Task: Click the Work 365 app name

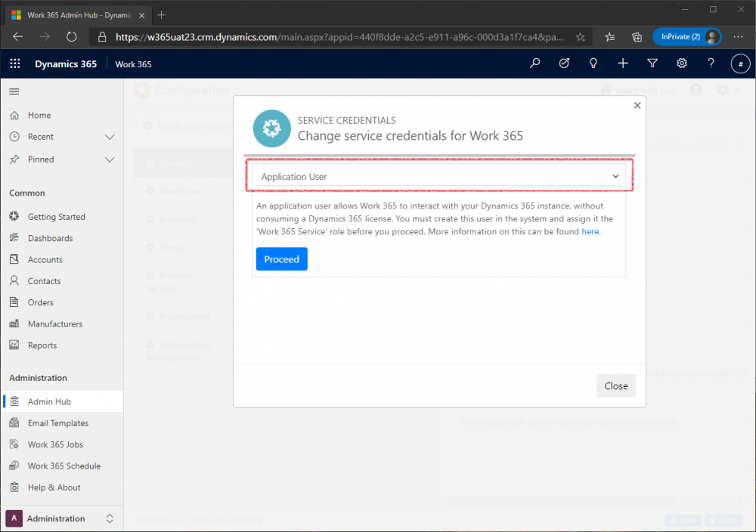Action: [x=133, y=64]
